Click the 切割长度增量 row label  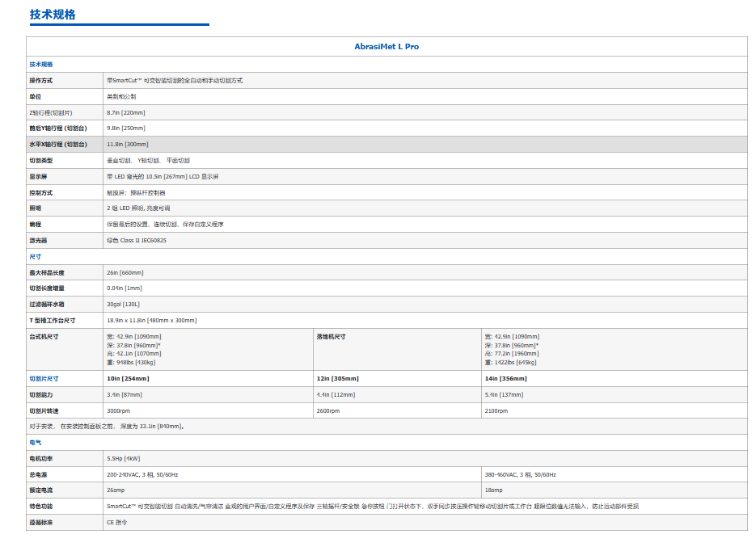(x=47, y=288)
